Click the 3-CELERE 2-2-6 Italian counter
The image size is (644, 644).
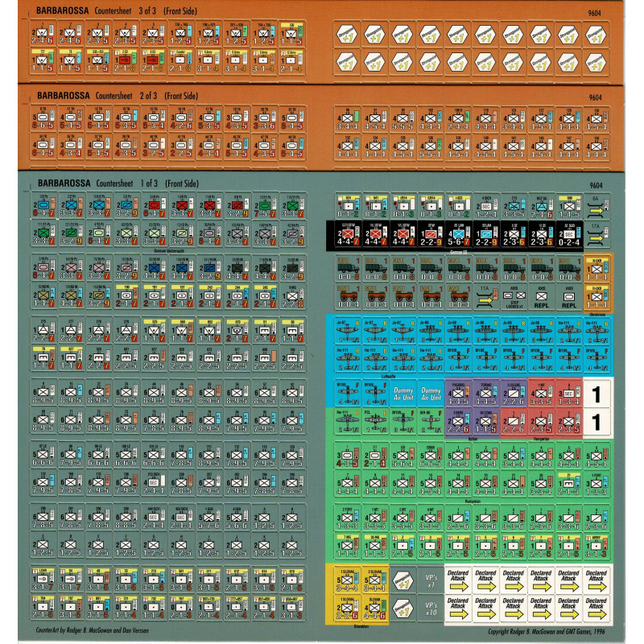pos(514,393)
